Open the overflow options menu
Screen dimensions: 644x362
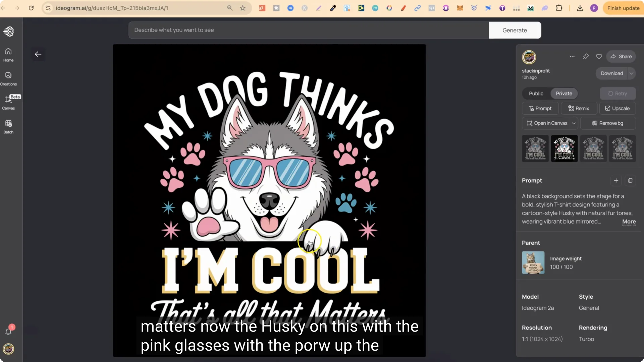tap(572, 56)
